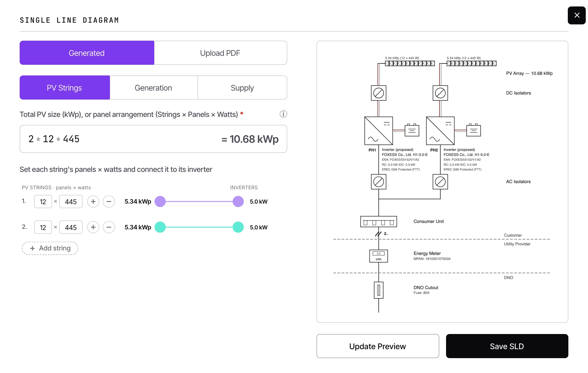Decrease string 2 using its minus icon

point(109,227)
